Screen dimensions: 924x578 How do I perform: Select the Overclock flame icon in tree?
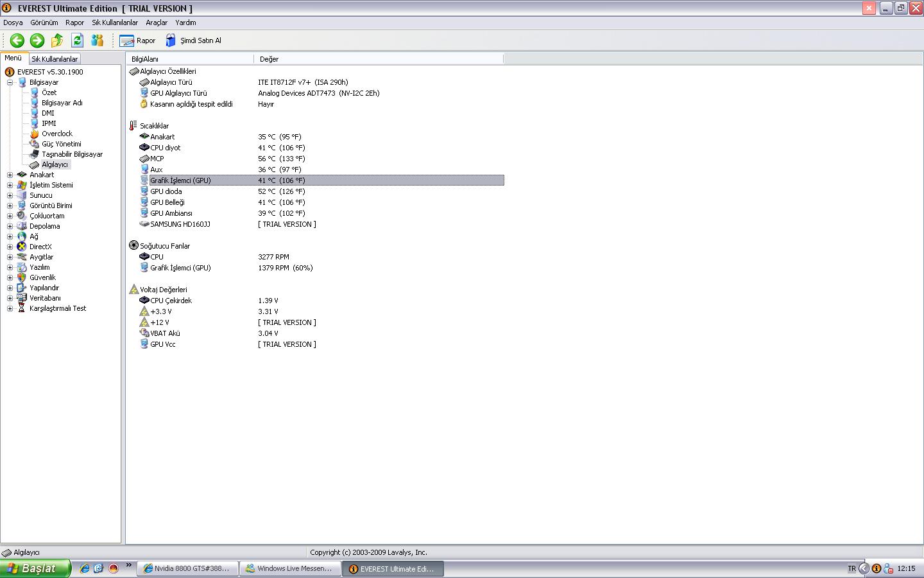coord(35,134)
